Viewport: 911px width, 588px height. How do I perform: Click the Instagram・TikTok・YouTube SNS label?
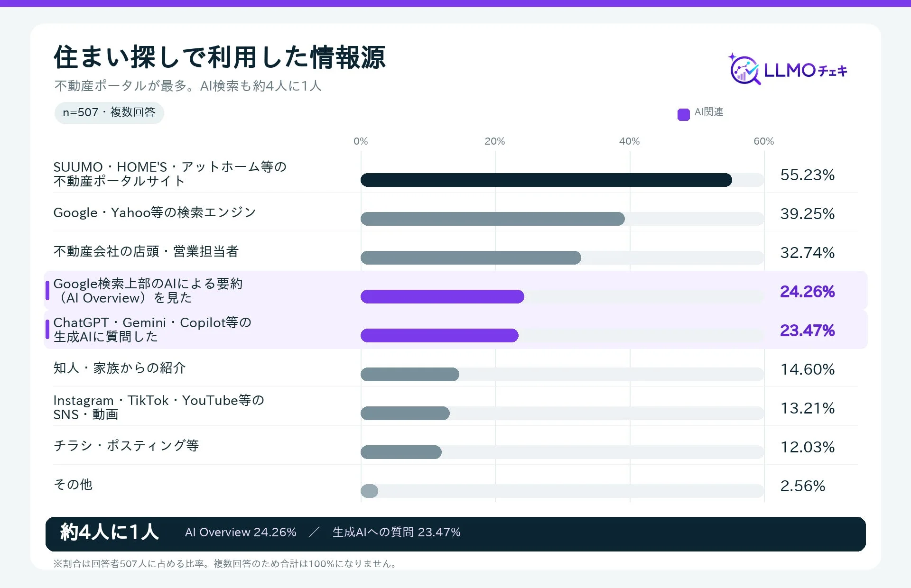tap(158, 407)
